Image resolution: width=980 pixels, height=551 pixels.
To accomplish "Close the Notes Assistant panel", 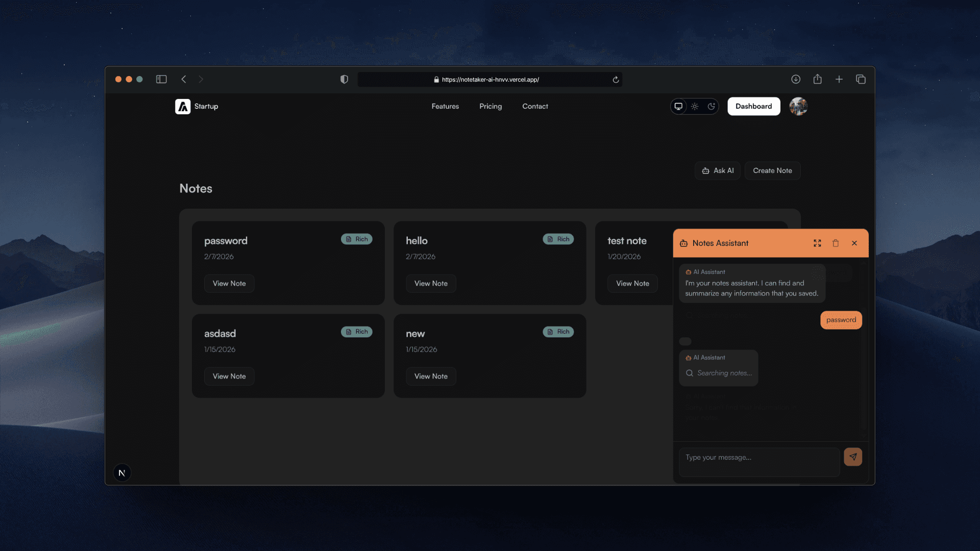I will tap(854, 243).
